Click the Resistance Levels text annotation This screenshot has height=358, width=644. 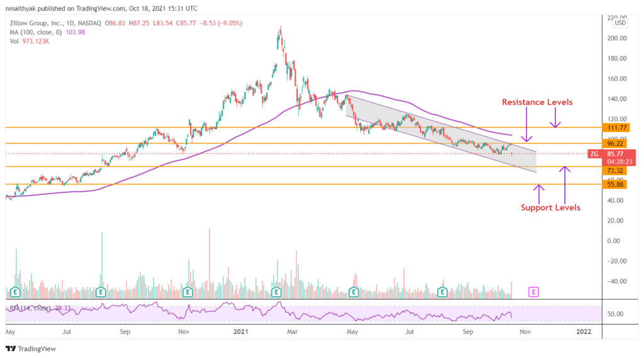tap(536, 102)
